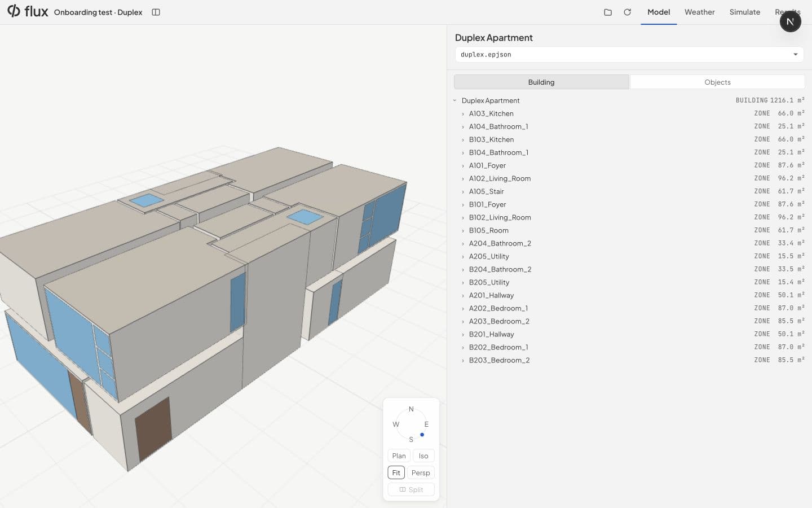Click the reload model icon
812x508 pixels.
point(627,12)
